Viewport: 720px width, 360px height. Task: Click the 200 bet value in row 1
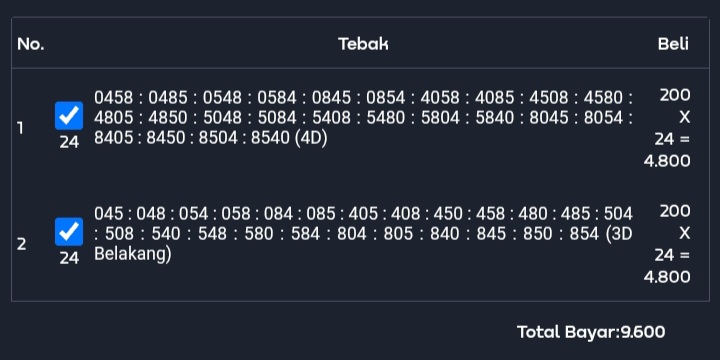675,96
